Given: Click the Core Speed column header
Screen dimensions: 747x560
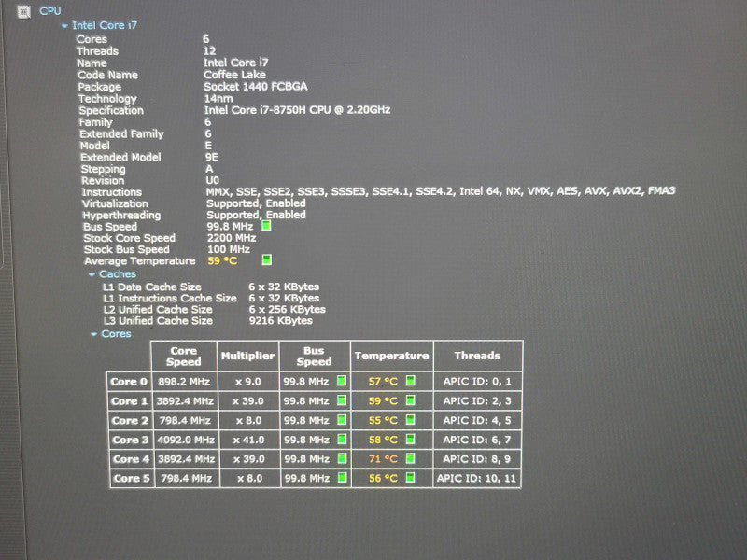Looking at the screenshot, I should 184,357.
